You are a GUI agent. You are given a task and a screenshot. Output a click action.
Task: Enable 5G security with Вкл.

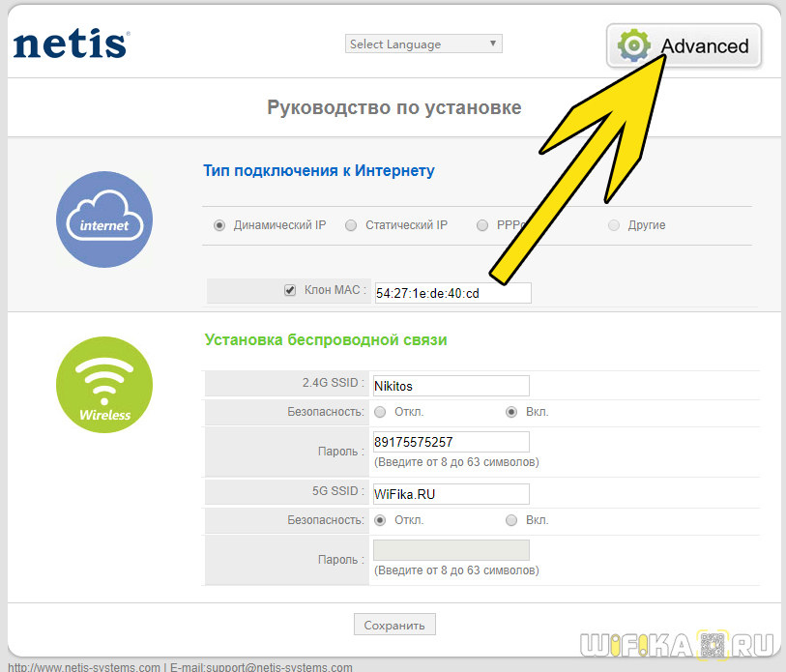[511, 520]
